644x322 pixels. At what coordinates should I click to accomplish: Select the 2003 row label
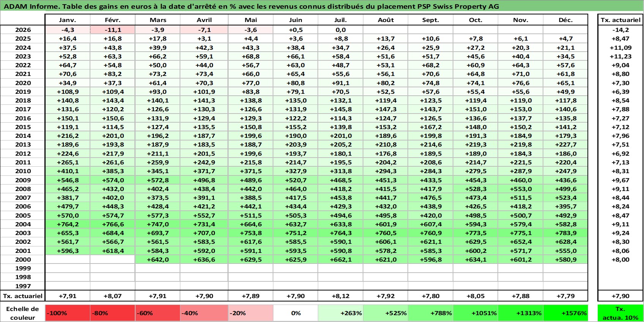click(x=23, y=233)
